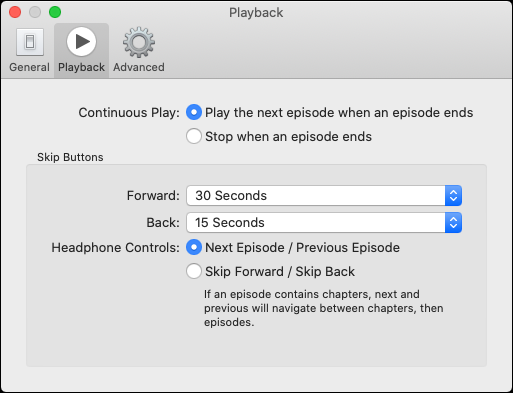Enable Play the next episode when an episode ends
Screen dimensions: 513x393
194,112
